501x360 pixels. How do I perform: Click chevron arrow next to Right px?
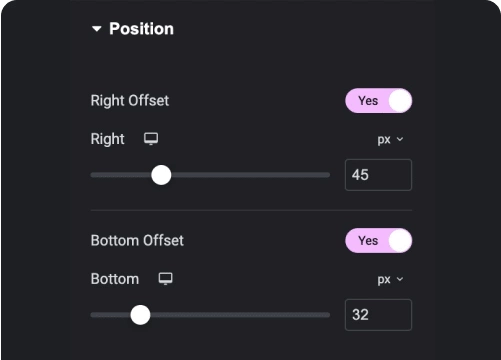(x=400, y=139)
